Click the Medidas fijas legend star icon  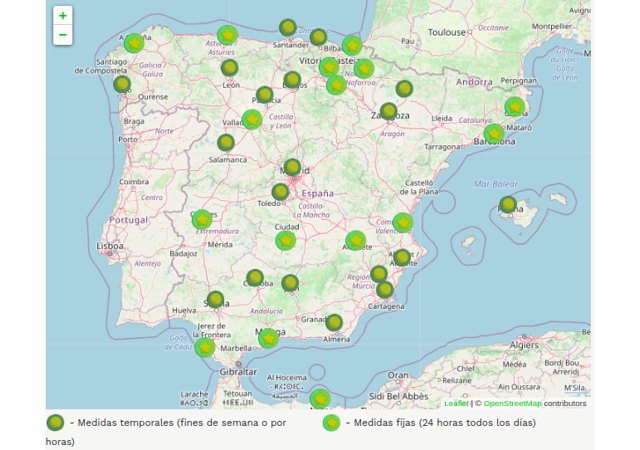click(331, 423)
